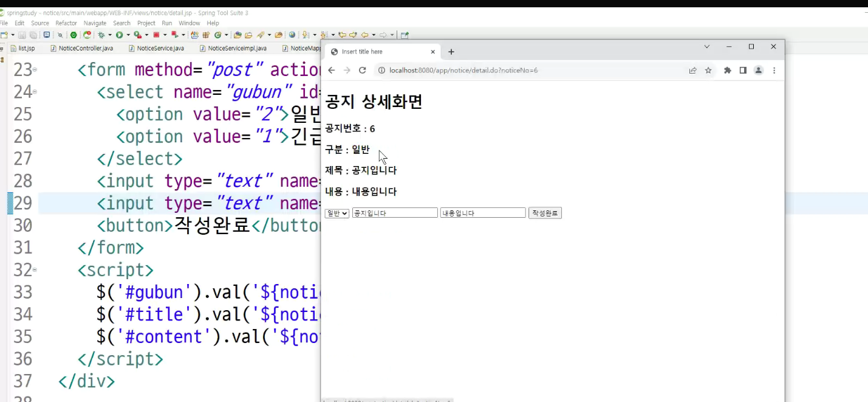Bookmark this page with the star icon

coord(708,71)
